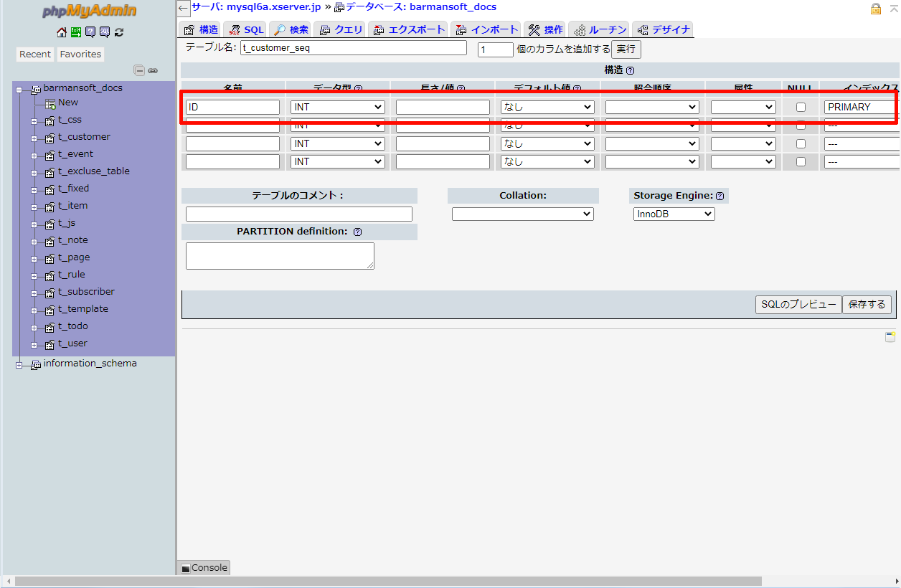Click the 保存する button
The image size is (901, 588).
click(867, 305)
